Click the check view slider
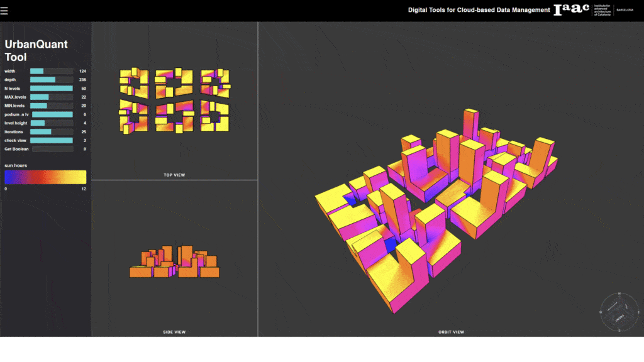This screenshot has height=362, width=644. pyautogui.click(x=52, y=140)
